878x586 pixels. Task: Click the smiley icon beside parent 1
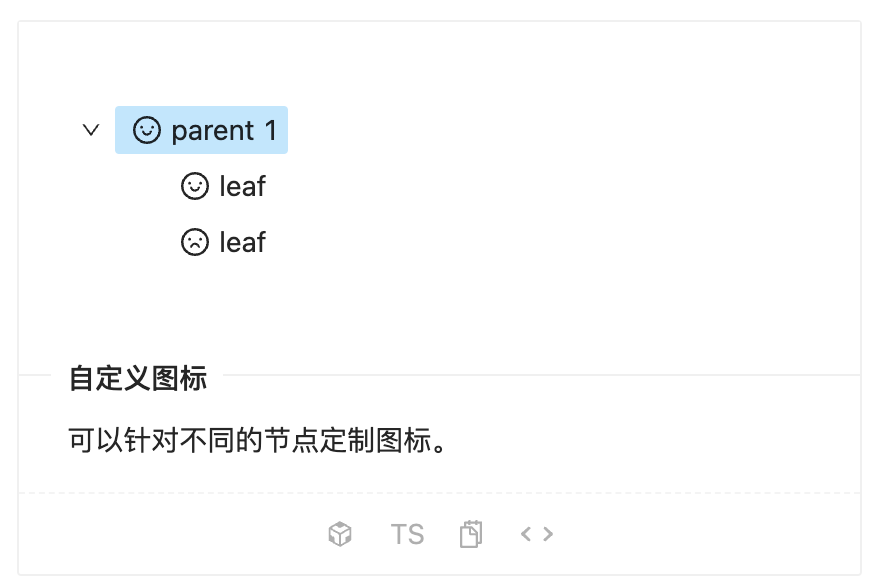pos(147,130)
